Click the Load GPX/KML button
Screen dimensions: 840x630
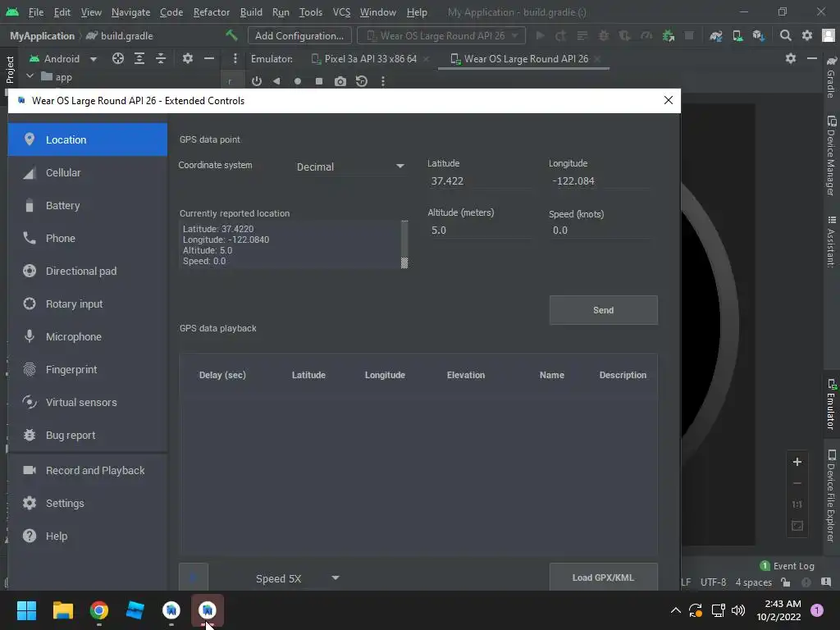coord(603,577)
